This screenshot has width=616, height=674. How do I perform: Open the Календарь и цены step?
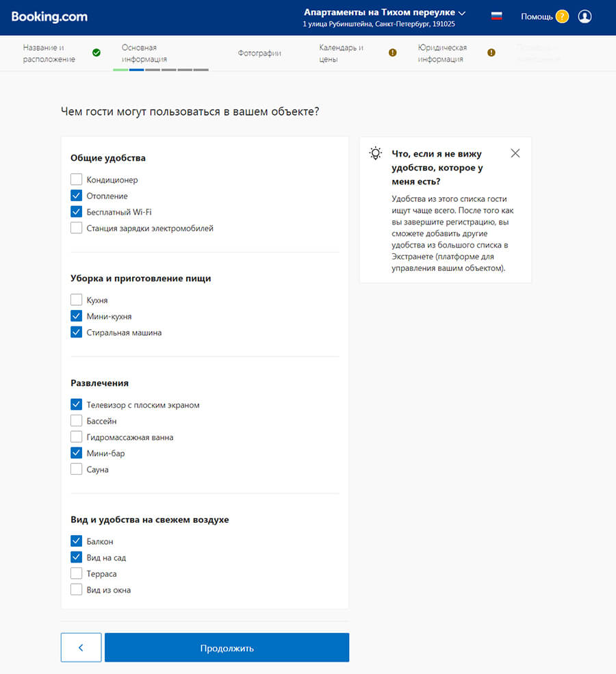341,53
